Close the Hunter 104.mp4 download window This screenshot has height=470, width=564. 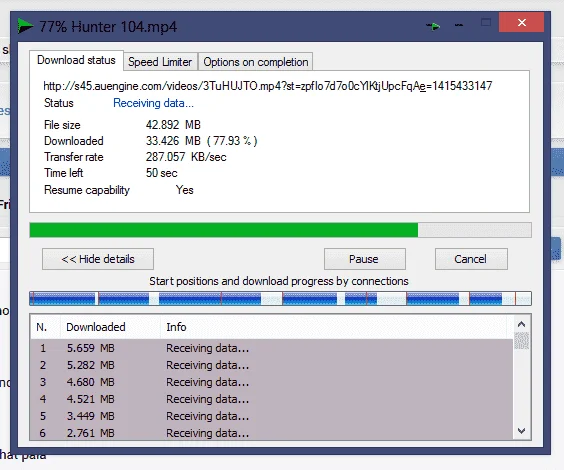coord(521,22)
